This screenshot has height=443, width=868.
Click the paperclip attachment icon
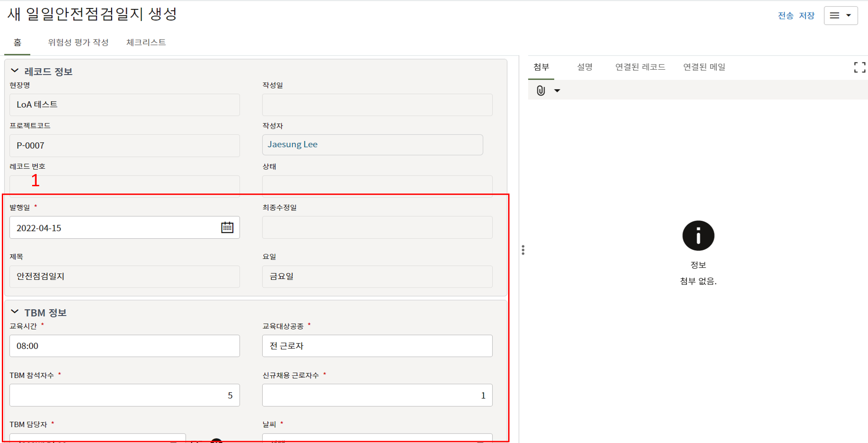tap(541, 90)
